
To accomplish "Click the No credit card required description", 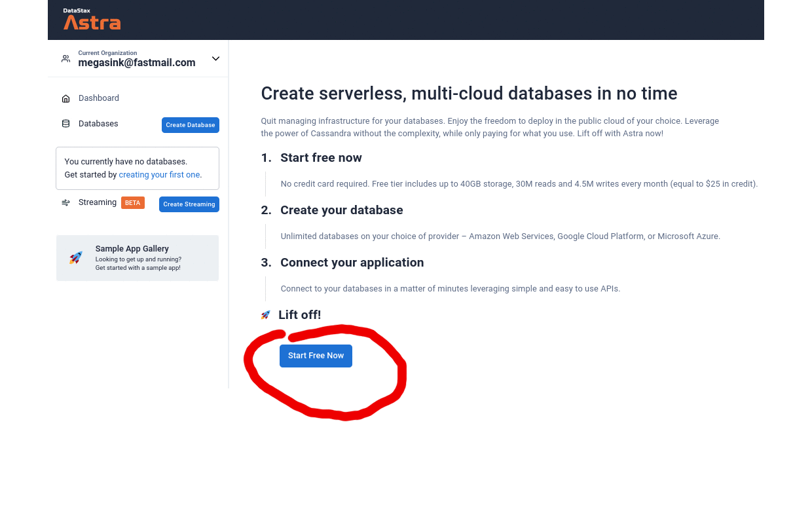I will [519, 184].
